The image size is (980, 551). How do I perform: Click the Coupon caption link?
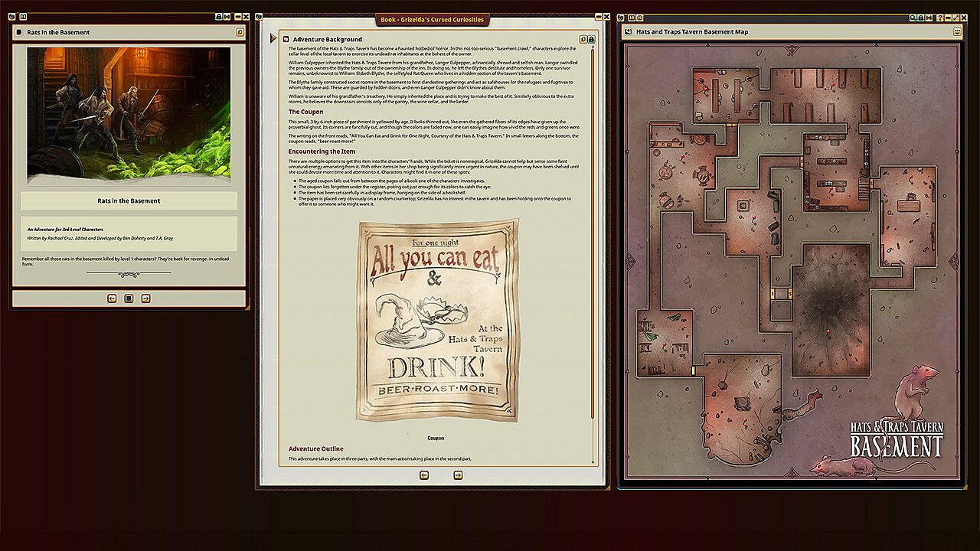(x=436, y=439)
